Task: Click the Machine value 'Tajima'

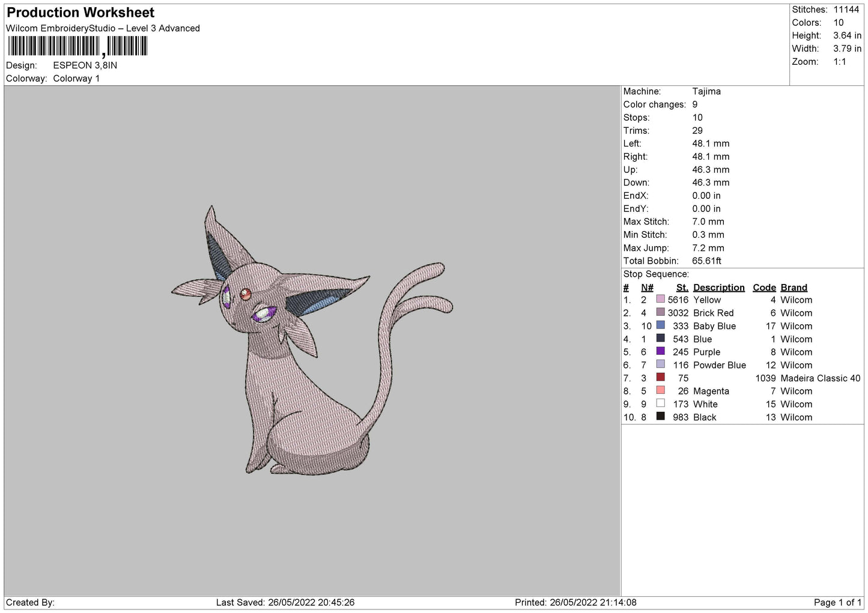Action: pos(706,91)
